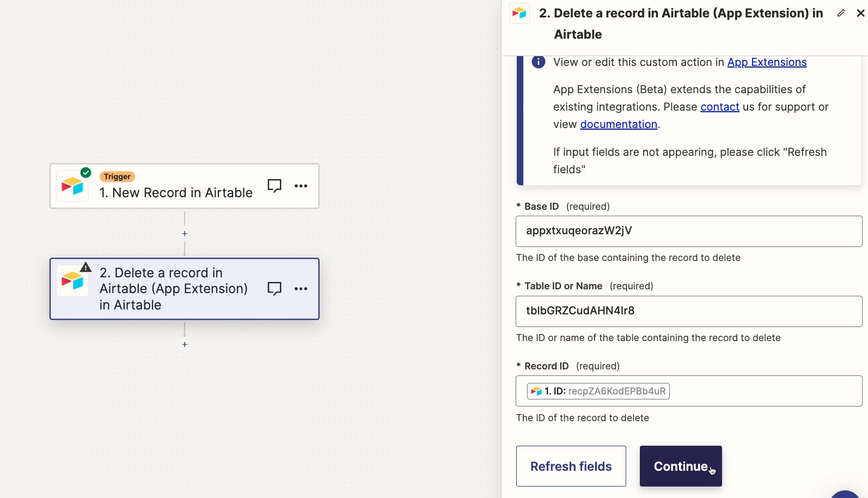Viewport: 868px width, 498px height.
Task: Click inside the Record ID field
Action: [x=689, y=391]
